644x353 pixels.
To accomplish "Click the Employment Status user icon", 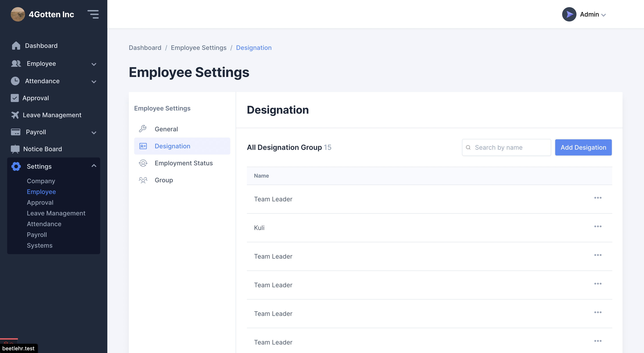I will (143, 163).
